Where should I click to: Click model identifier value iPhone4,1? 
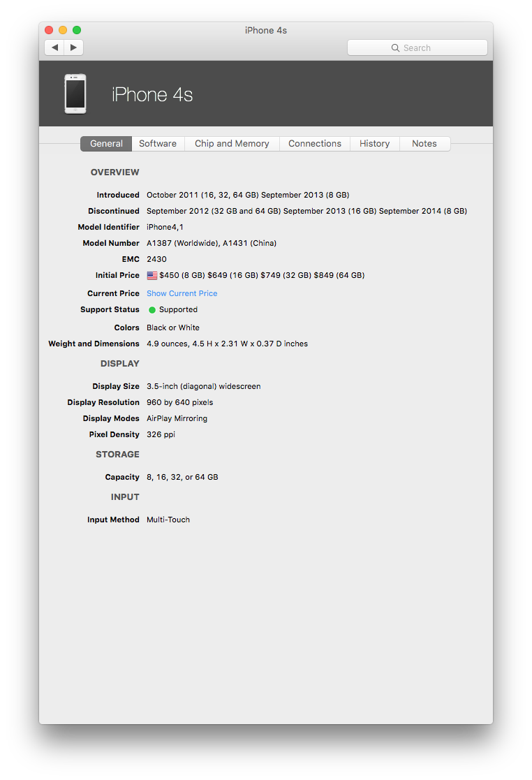165,228
